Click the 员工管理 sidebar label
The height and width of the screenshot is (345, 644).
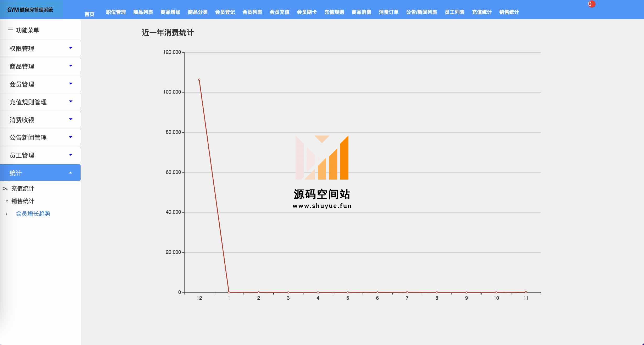22,155
